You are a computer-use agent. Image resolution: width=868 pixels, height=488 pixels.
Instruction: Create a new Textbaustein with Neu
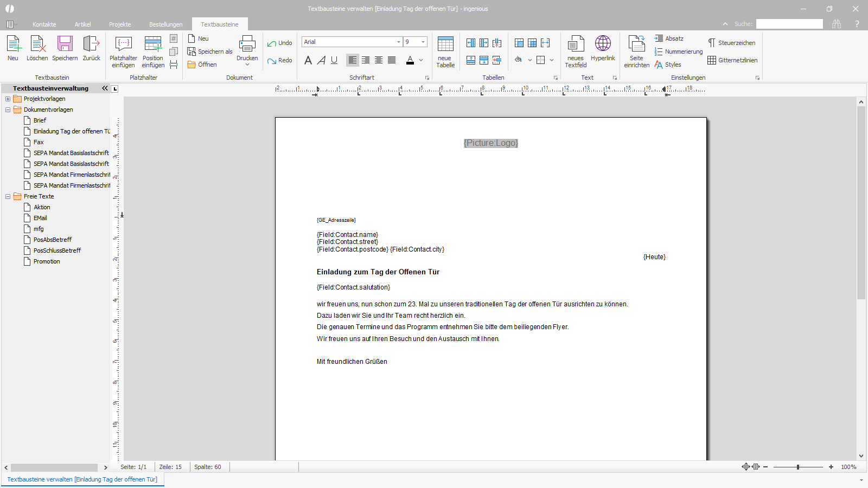[x=13, y=48]
